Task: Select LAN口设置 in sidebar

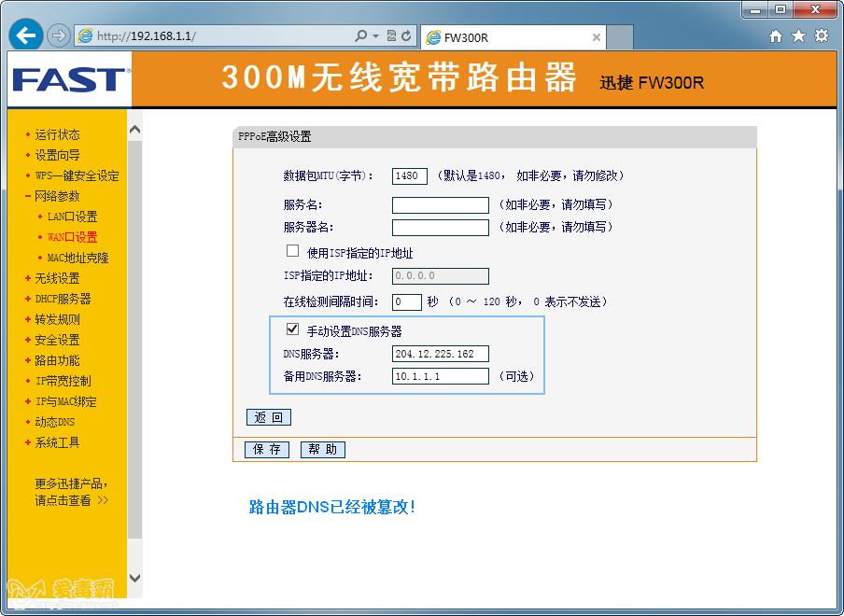Action: [x=72, y=217]
